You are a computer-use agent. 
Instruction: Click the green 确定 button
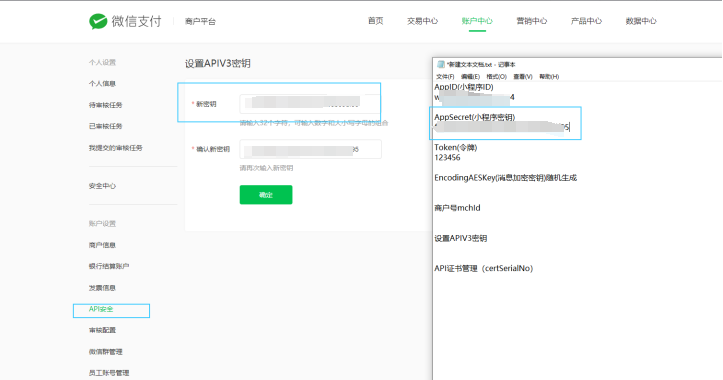tap(266, 195)
